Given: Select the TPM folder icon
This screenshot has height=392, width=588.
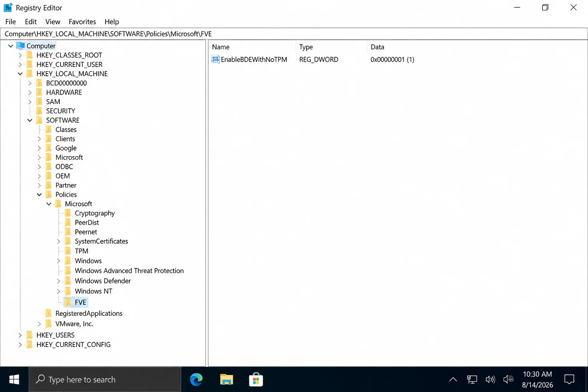Looking at the screenshot, I should click(x=68, y=251).
